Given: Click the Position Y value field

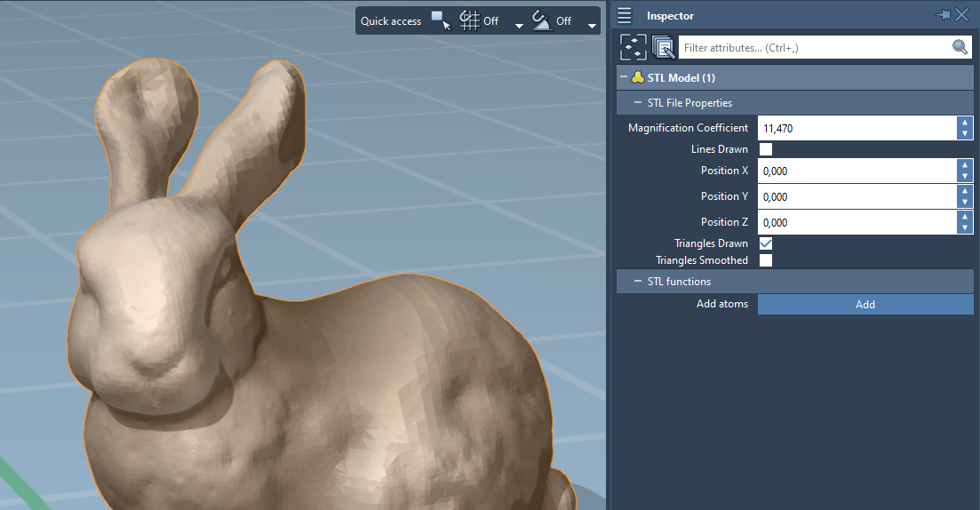Looking at the screenshot, I should [x=857, y=196].
